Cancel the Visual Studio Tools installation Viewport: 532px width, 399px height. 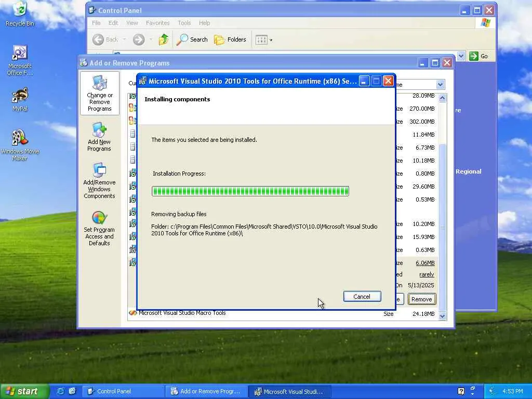point(362,297)
